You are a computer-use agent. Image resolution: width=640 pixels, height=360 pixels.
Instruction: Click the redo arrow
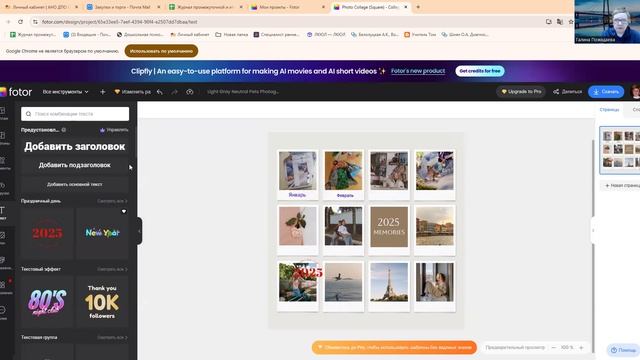click(175, 92)
